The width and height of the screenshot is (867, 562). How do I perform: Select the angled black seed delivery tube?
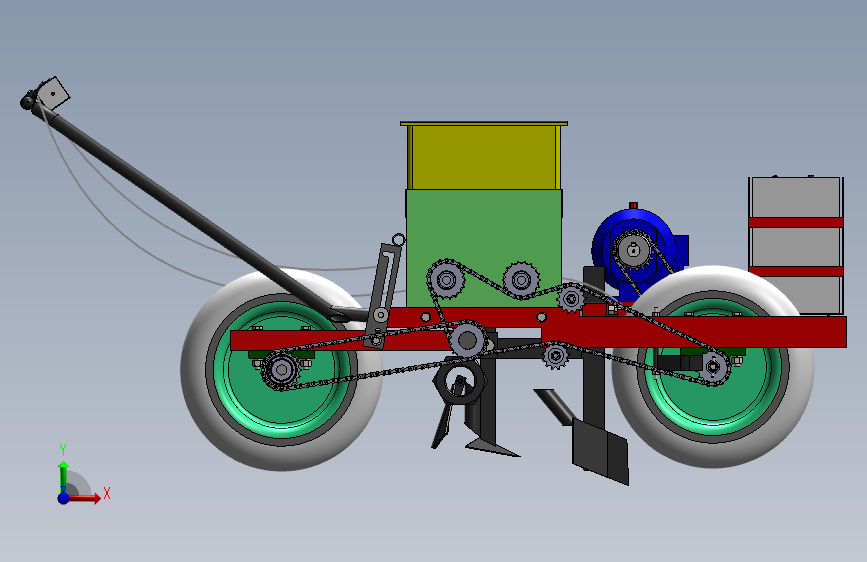(556, 406)
